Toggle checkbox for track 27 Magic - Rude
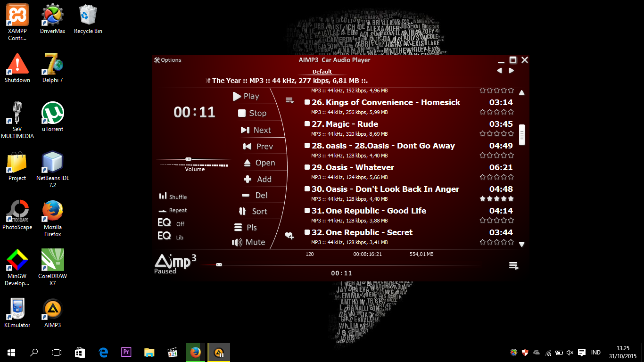Screen dimensions: 644x362 tap(307, 124)
